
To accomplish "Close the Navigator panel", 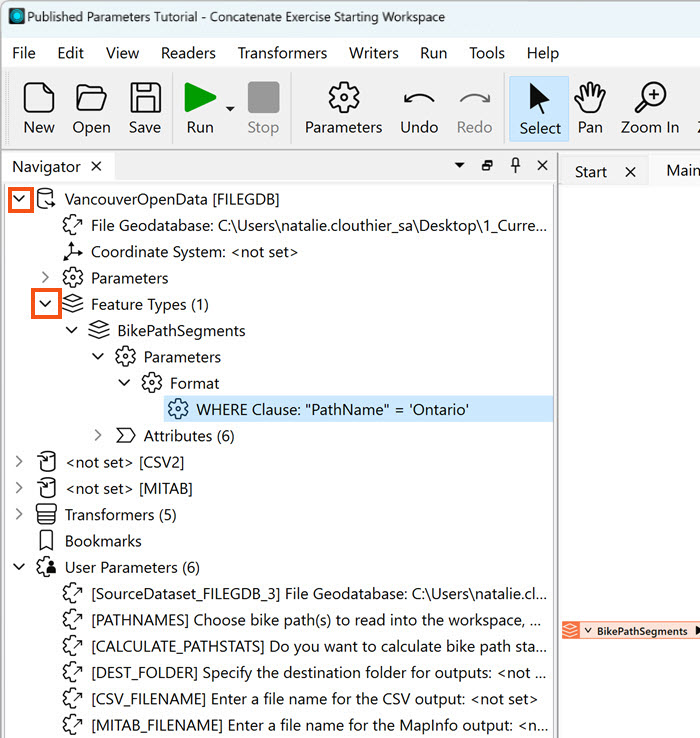I will pos(542,165).
